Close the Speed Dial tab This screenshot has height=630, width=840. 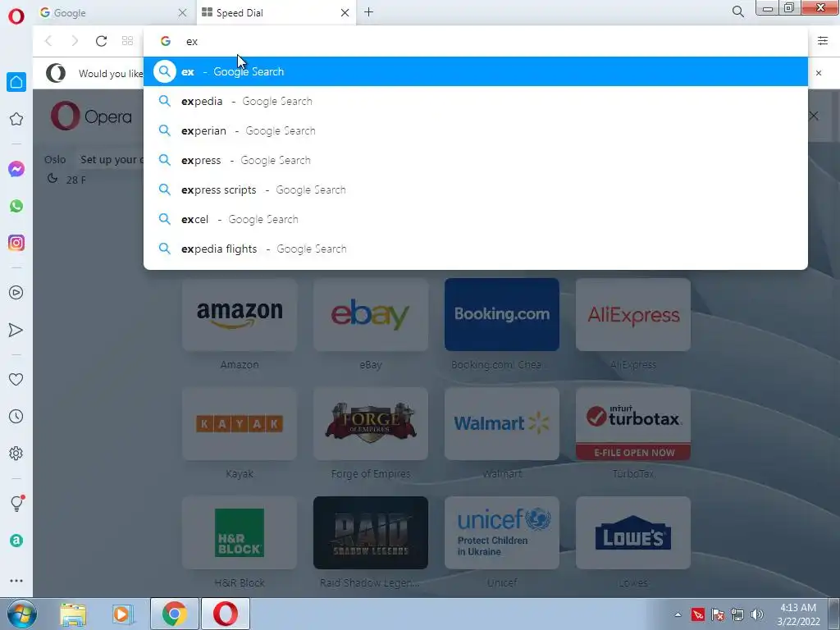345,12
